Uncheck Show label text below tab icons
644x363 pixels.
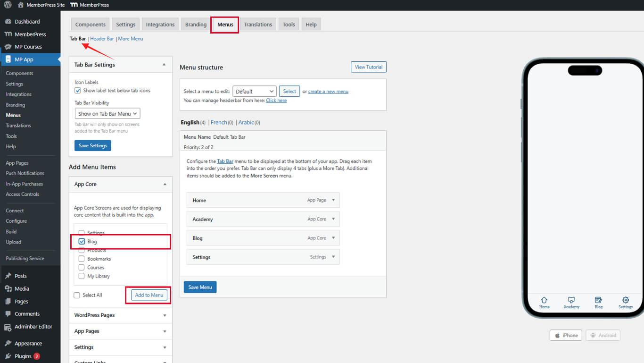(77, 90)
